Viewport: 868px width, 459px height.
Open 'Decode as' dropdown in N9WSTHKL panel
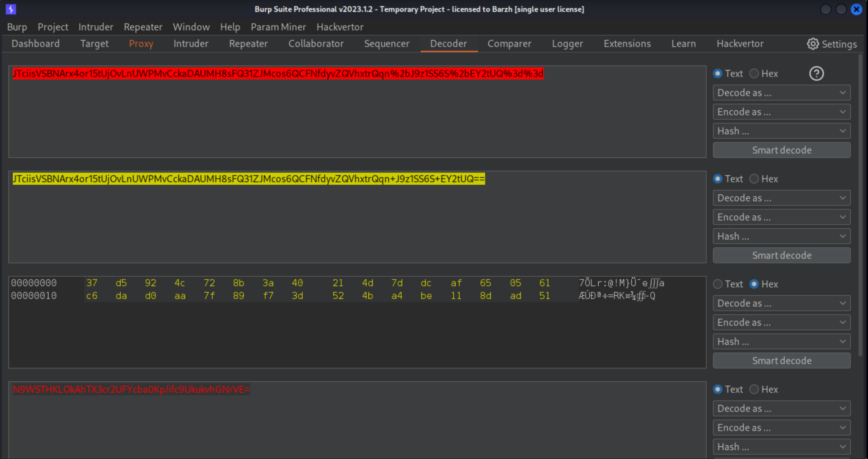782,408
